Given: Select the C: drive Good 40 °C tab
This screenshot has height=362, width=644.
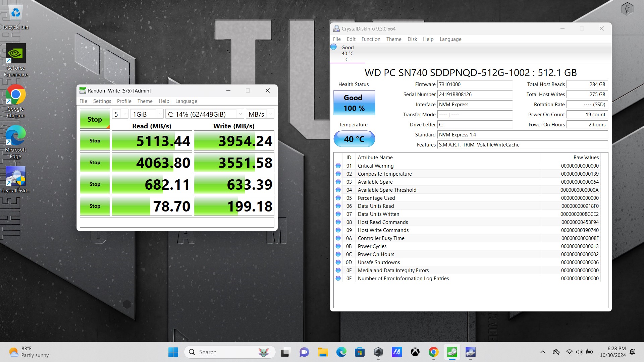Looking at the screenshot, I should (347, 54).
